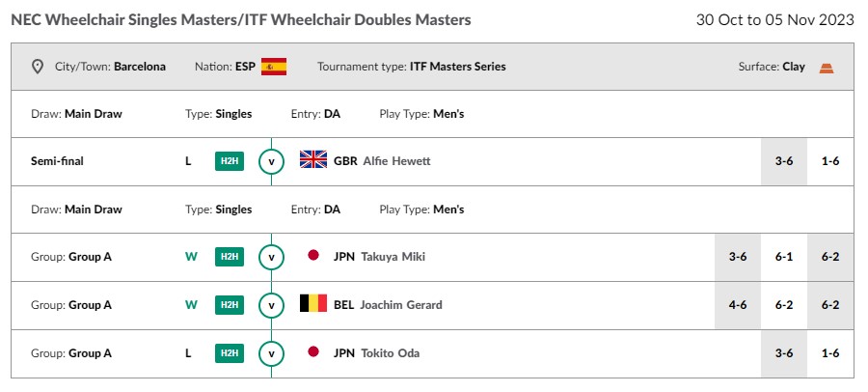This screenshot has height=392, width=868.
Task: Open H2H for the Joachim Gerard match
Action: 230,305
